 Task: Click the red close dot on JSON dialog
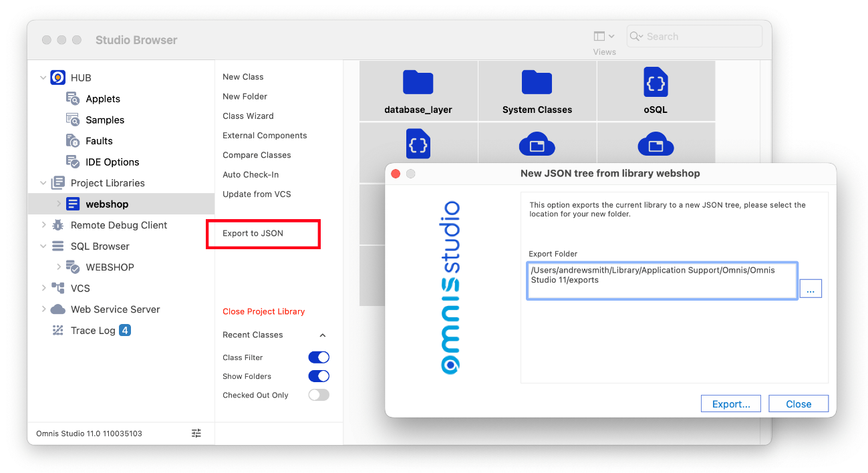click(396, 174)
